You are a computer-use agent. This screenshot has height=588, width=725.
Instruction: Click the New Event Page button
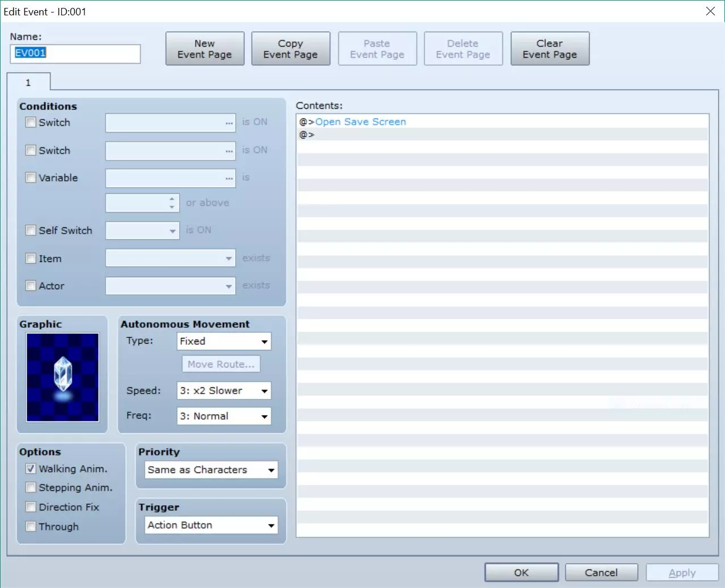pyautogui.click(x=205, y=49)
